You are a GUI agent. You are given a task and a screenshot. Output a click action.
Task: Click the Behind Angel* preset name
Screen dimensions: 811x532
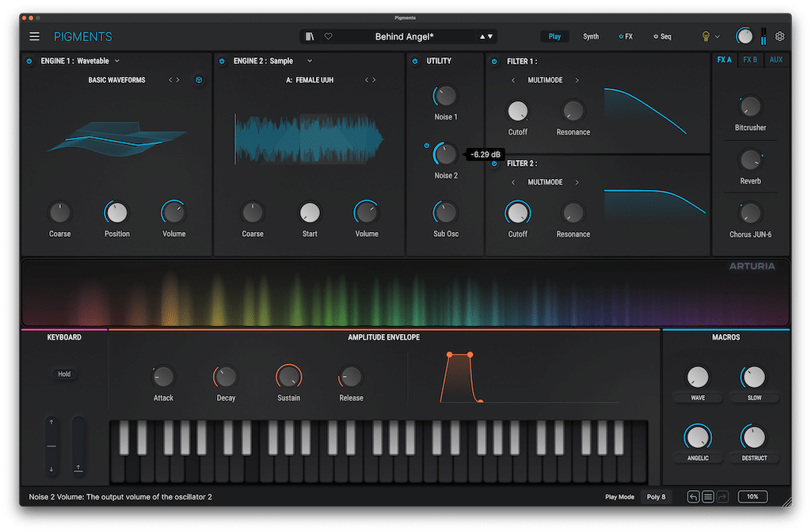pyautogui.click(x=404, y=36)
